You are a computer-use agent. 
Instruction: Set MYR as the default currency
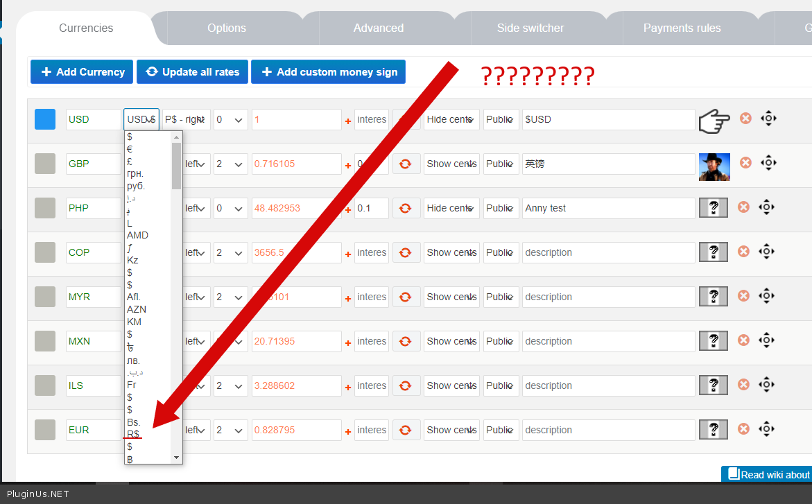(45, 297)
